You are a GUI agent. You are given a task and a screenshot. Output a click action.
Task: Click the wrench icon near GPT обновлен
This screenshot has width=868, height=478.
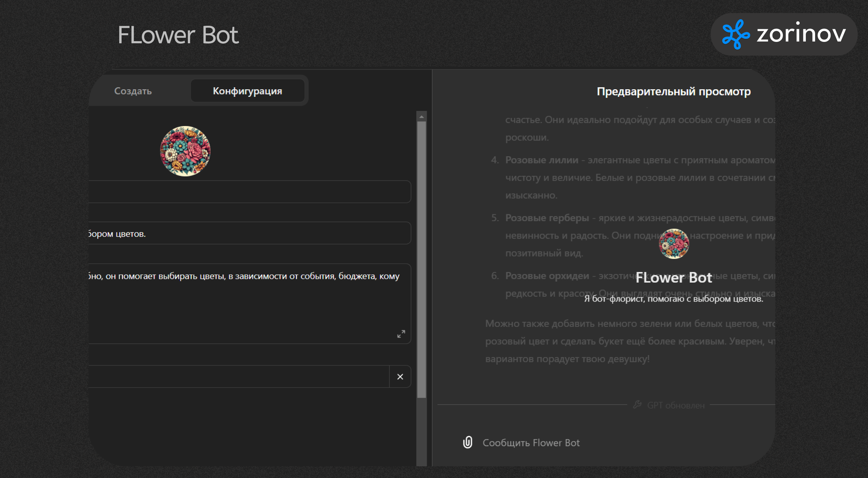pos(637,405)
